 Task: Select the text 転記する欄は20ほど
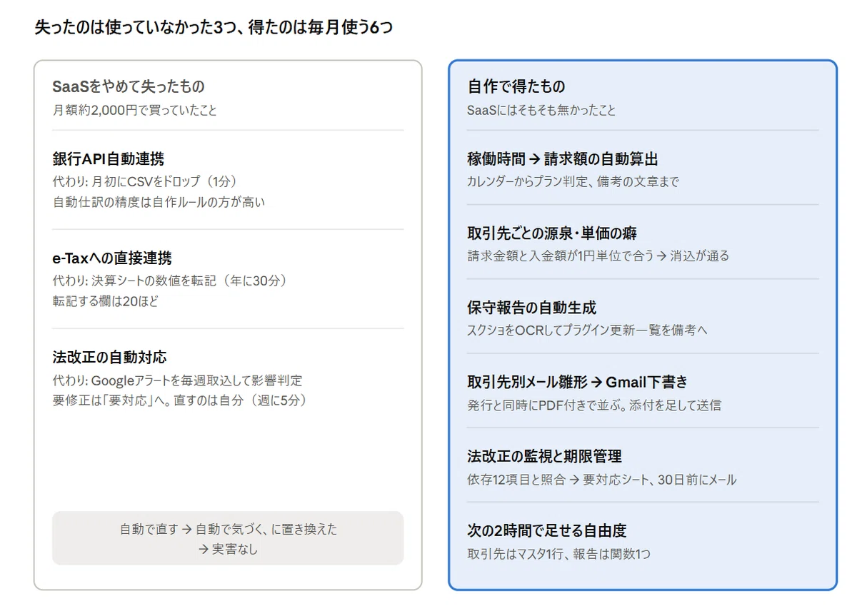[106, 301]
